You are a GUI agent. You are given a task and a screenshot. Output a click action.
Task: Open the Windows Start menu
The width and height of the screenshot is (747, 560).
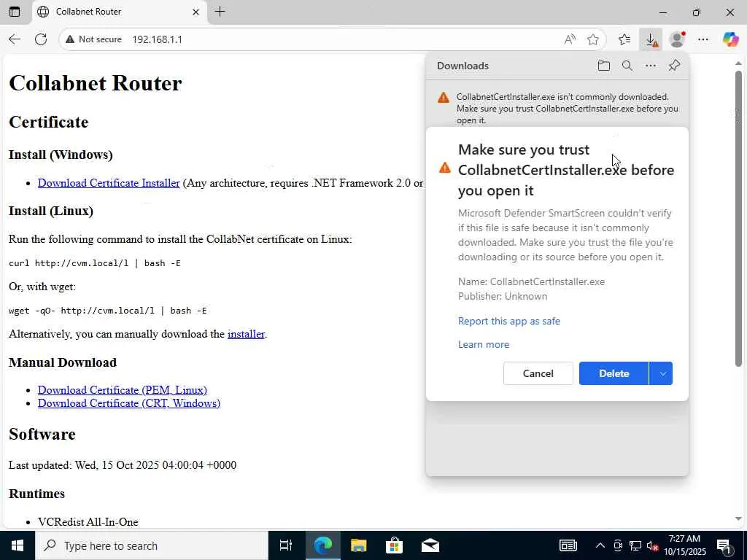[18, 545]
